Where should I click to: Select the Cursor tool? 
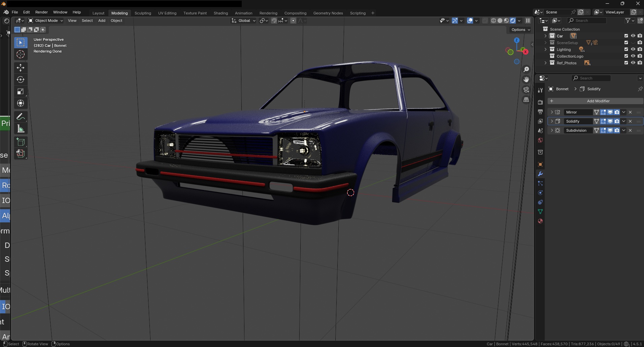tap(21, 54)
